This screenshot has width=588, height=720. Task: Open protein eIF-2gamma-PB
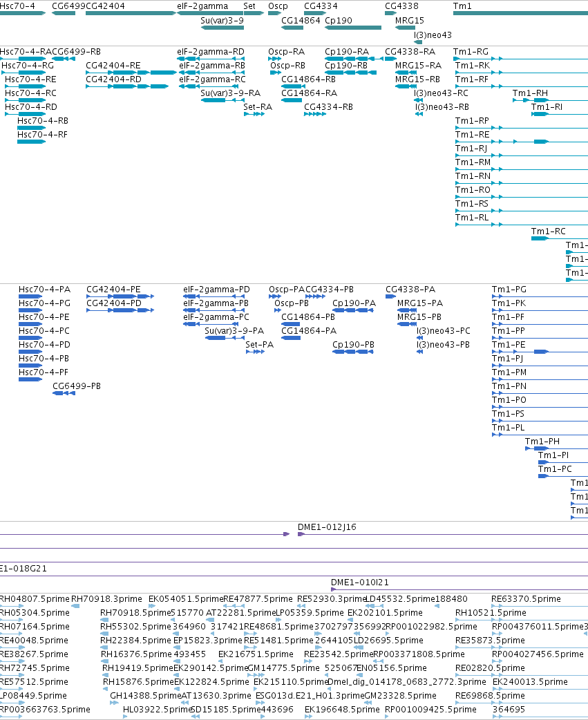click(216, 303)
